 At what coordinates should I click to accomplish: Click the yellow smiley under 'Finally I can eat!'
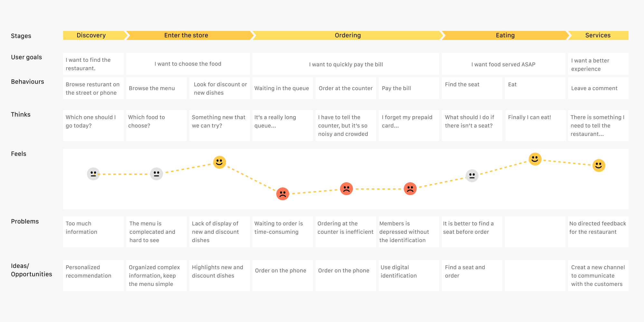pyautogui.click(x=535, y=159)
